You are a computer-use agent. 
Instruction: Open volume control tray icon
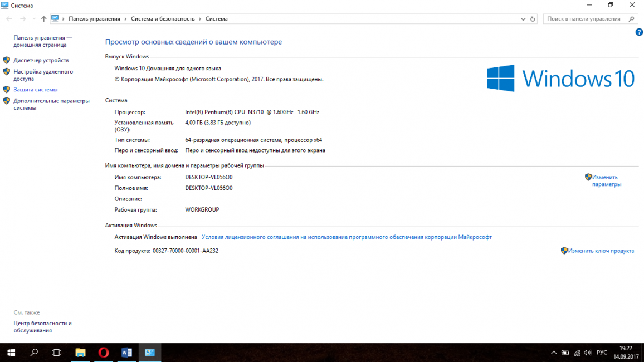point(587,353)
